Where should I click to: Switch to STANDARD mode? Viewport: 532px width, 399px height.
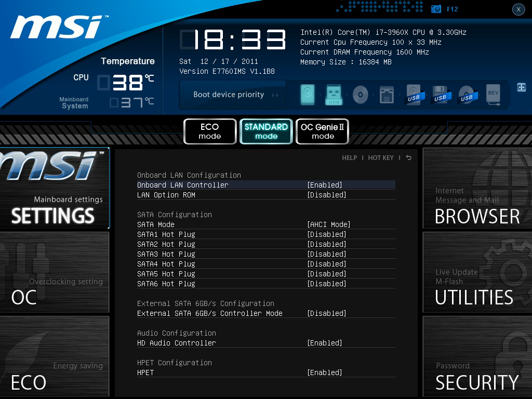point(267,131)
